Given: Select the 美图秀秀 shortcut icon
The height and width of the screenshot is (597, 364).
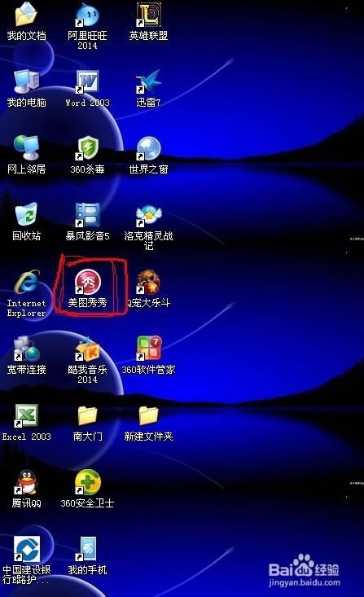Looking at the screenshot, I should (87, 282).
